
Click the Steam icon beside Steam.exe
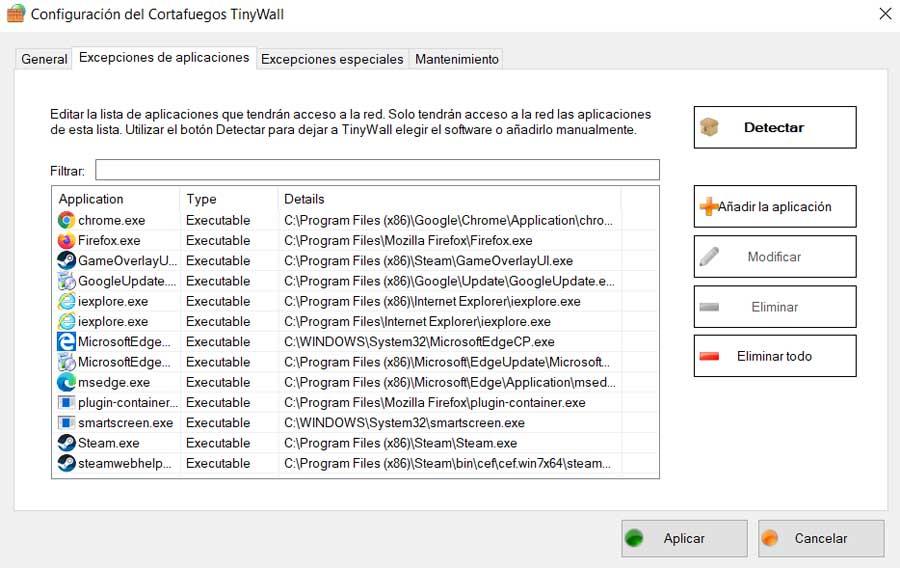click(x=67, y=443)
